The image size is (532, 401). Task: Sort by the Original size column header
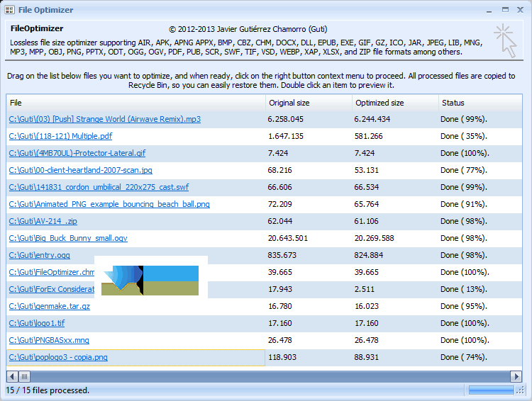click(x=309, y=103)
